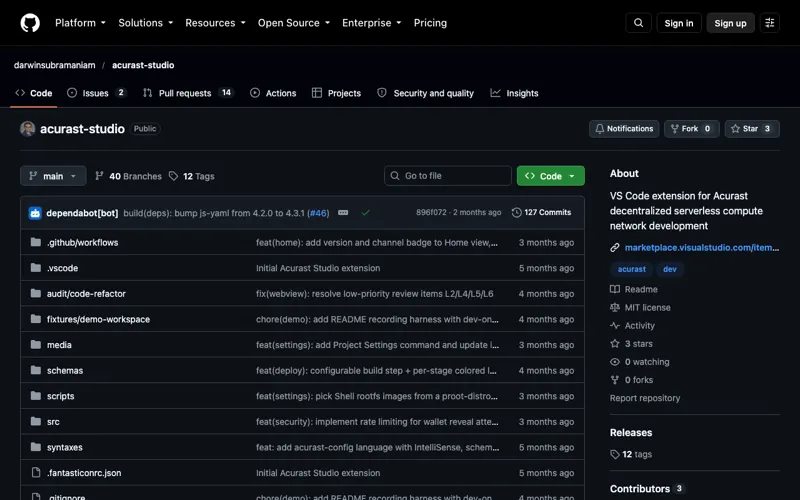
Task: Click the src folder icon
Action: coord(36,421)
